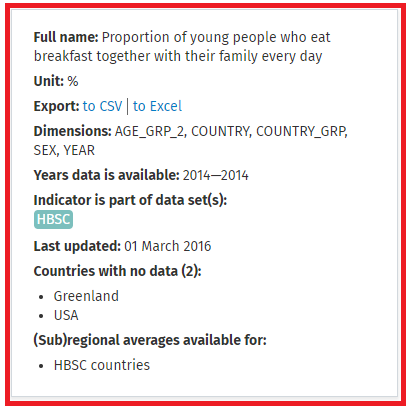Click the 2014—2014 years range

[x=216, y=175]
